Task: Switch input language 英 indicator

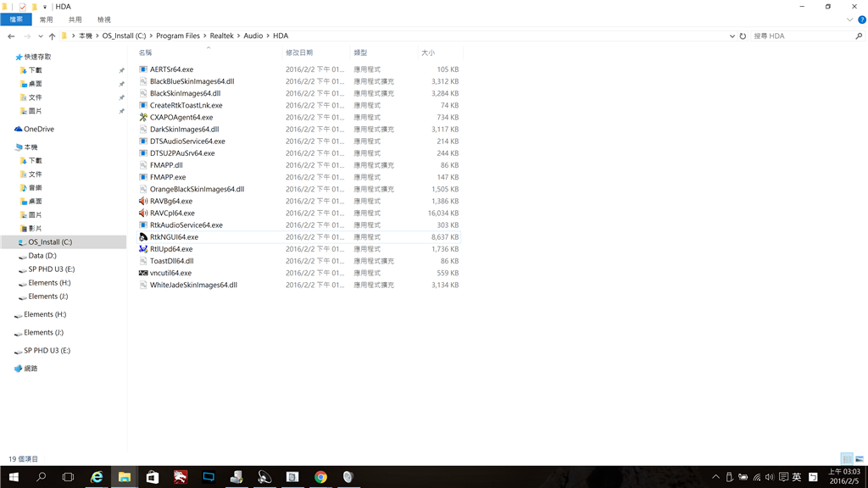Action: coord(797,477)
